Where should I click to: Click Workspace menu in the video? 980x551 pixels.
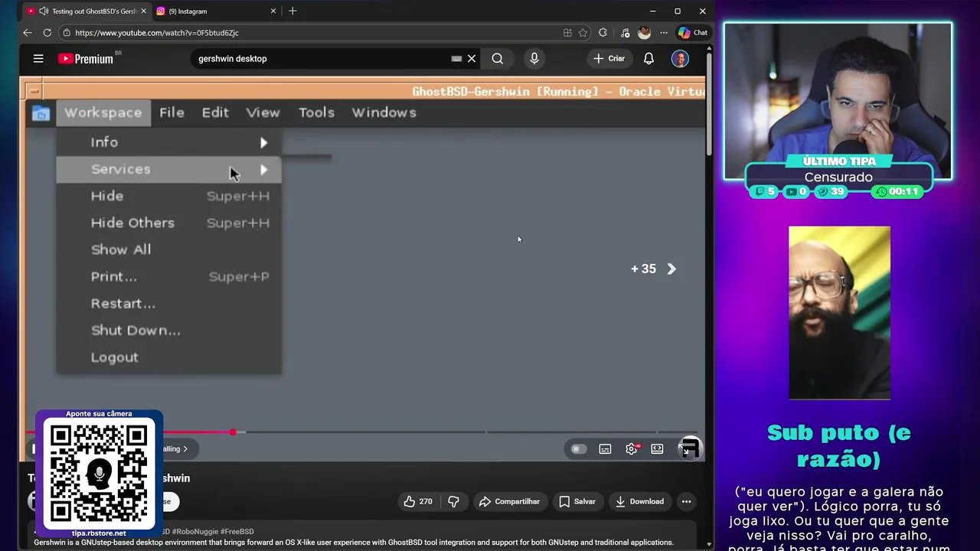pos(103,112)
